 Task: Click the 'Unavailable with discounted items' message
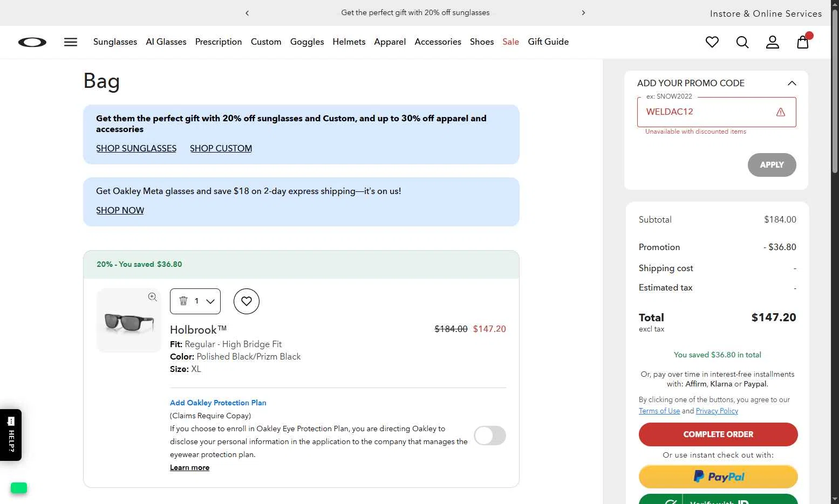click(695, 132)
